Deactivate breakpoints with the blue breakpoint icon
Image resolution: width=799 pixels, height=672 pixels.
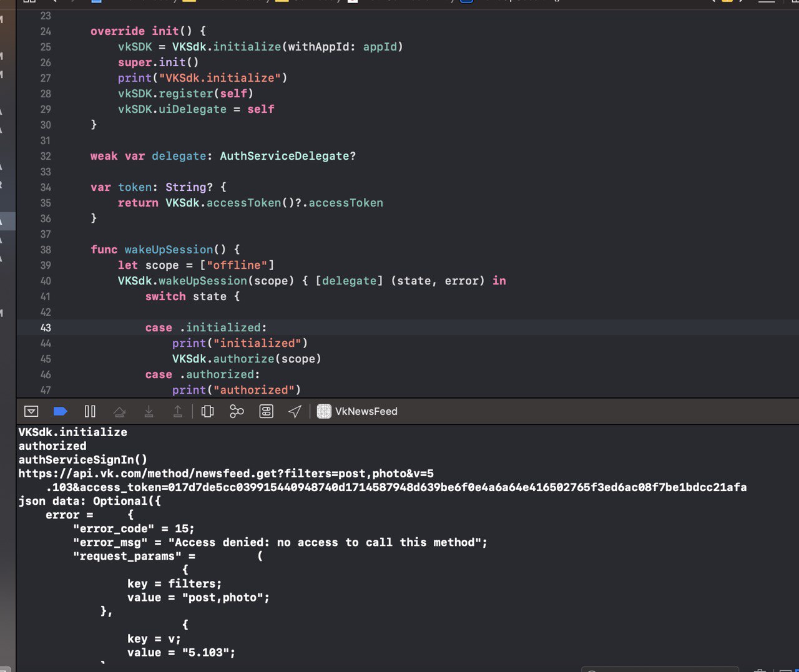click(61, 411)
